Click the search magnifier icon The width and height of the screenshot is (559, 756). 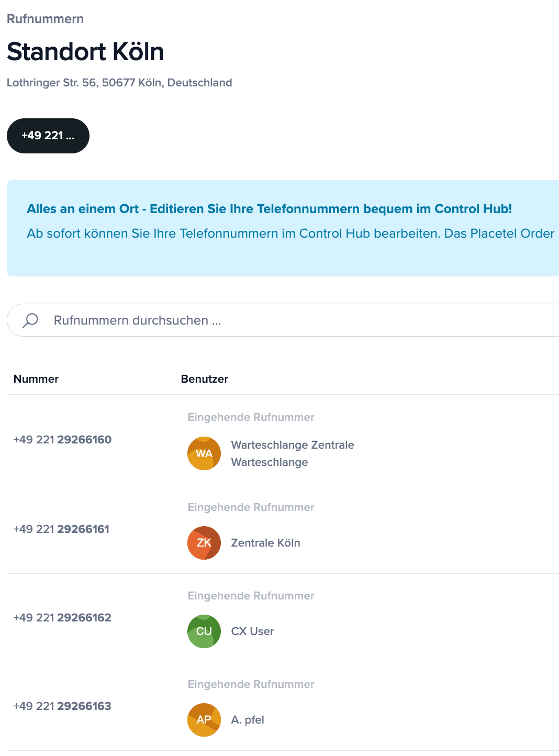tap(30, 320)
